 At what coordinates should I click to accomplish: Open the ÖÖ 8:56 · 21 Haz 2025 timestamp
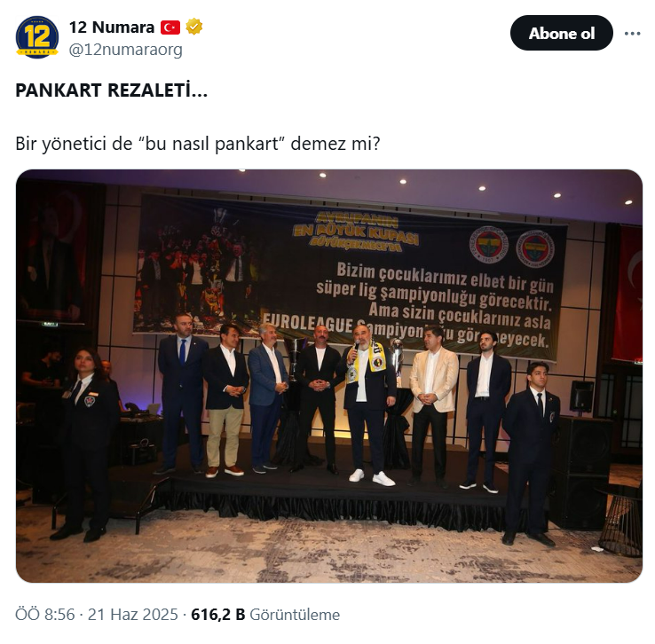[97, 615]
